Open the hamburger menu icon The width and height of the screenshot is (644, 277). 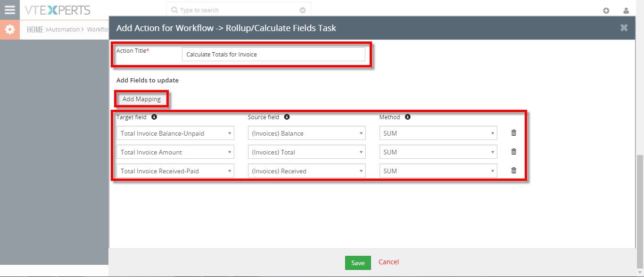click(x=9, y=10)
